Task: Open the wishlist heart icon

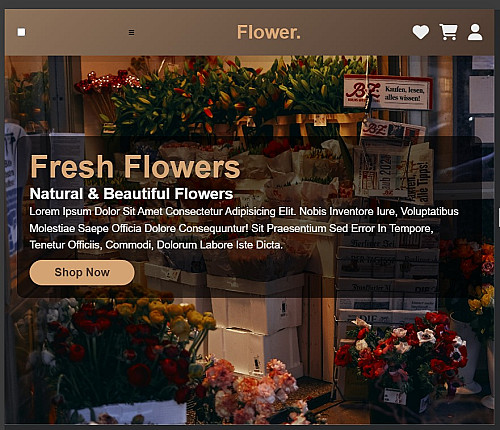Action: click(x=421, y=32)
